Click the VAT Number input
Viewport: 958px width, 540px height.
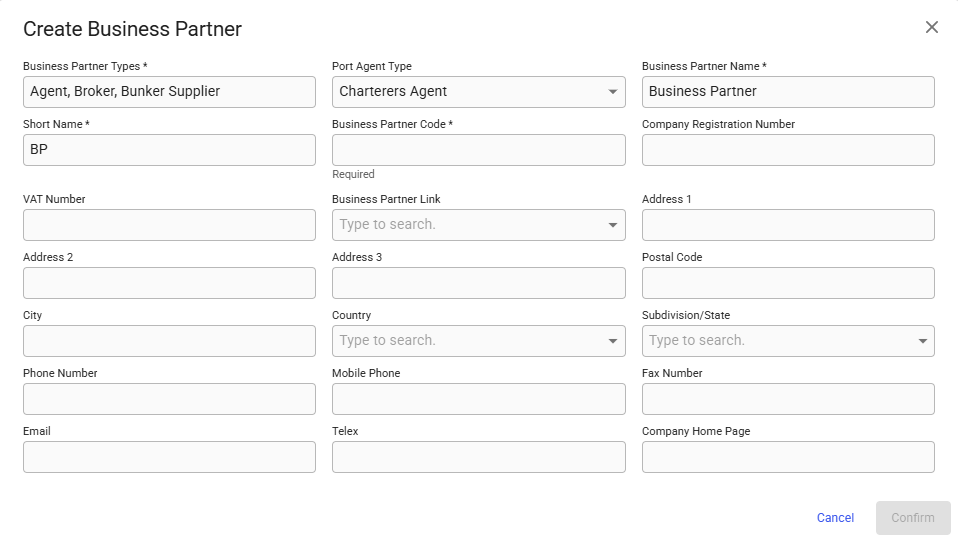tap(169, 225)
